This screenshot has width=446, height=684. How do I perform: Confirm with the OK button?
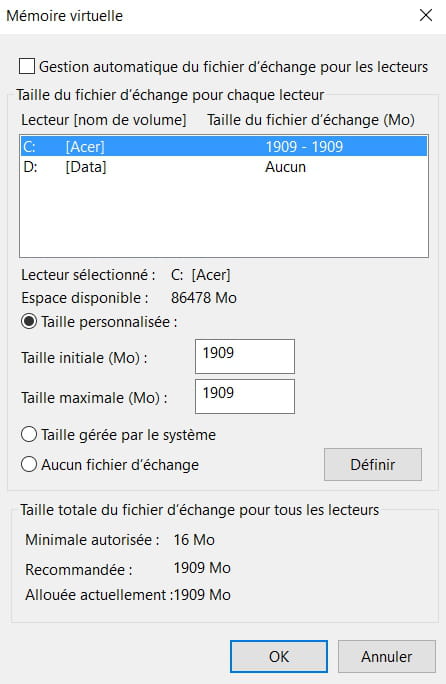279,656
